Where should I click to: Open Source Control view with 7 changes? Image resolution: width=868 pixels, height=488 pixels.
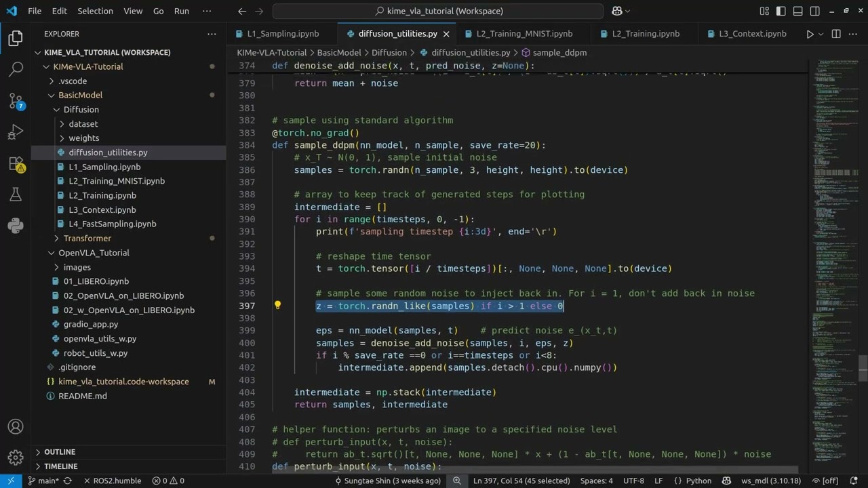[16, 101]
